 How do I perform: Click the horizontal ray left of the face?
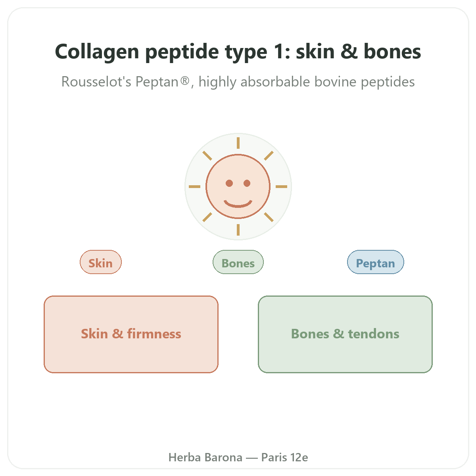coord(194,186)
